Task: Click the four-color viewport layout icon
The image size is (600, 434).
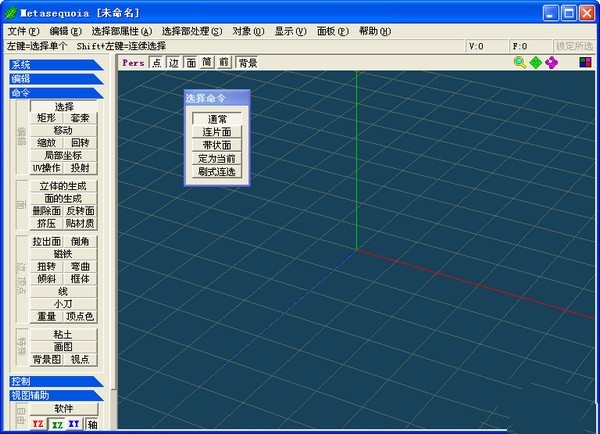Action: coord(585,62)
